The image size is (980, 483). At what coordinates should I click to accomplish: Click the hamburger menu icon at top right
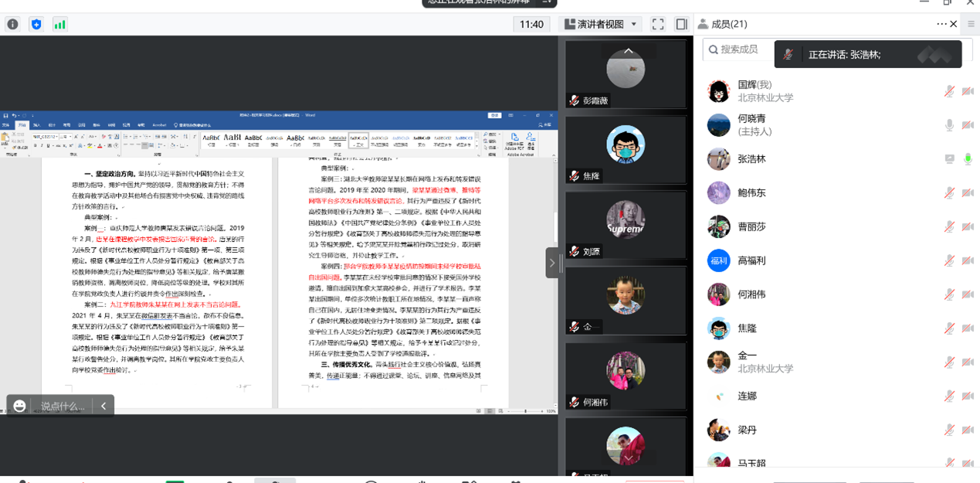coord(971,24)
